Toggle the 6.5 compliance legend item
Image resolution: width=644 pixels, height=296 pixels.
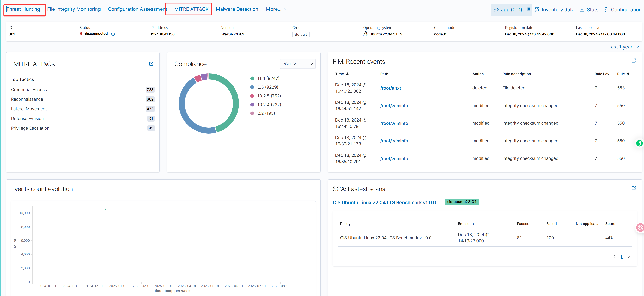pos(267,87)
